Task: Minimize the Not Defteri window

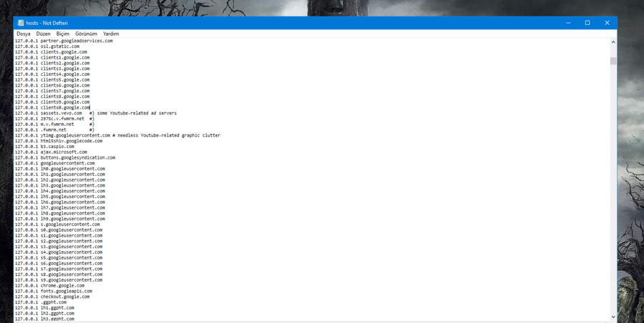Action: tap(568, 23)
